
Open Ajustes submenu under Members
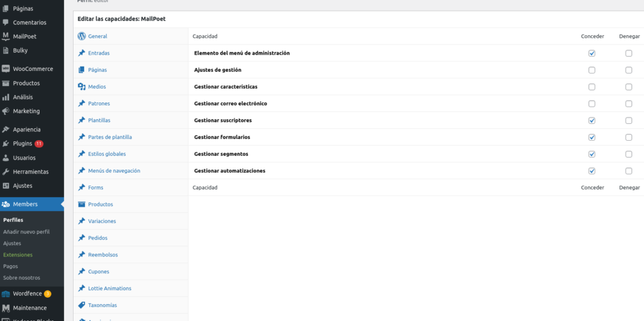pos(12,243)
